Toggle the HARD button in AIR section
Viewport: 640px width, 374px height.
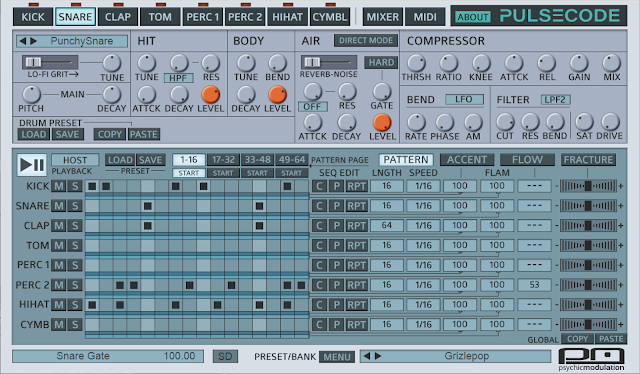[x=381, y=62]
